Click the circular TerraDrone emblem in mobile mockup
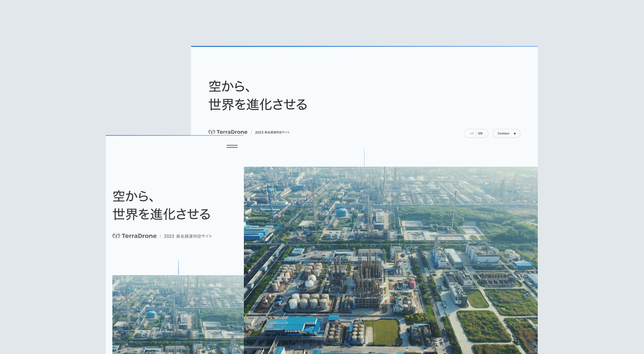This screenshot has width=644, height=354. click(116, 236)
